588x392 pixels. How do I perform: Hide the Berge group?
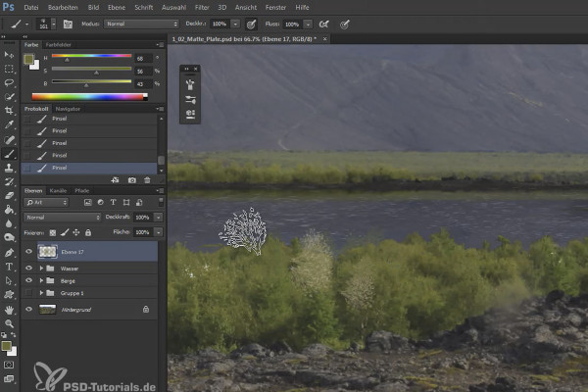pyautogui.click(x=28, y=280)
